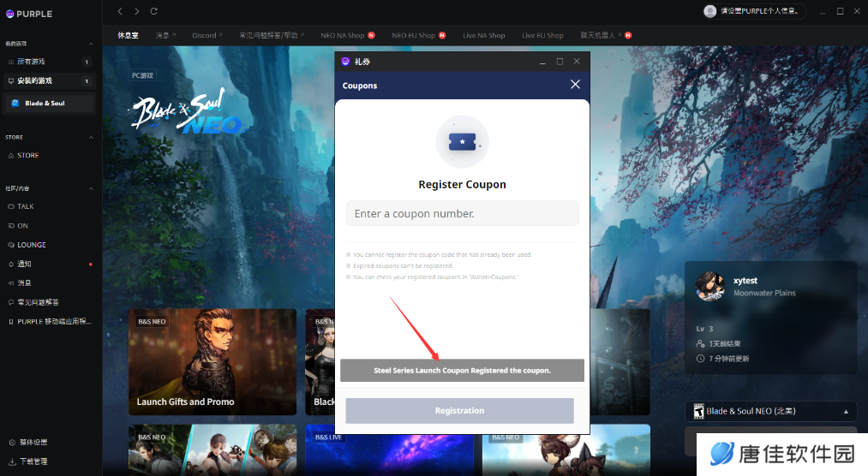Click the Steel Series Launch Coupon registered message

click(x=462, y=371)
